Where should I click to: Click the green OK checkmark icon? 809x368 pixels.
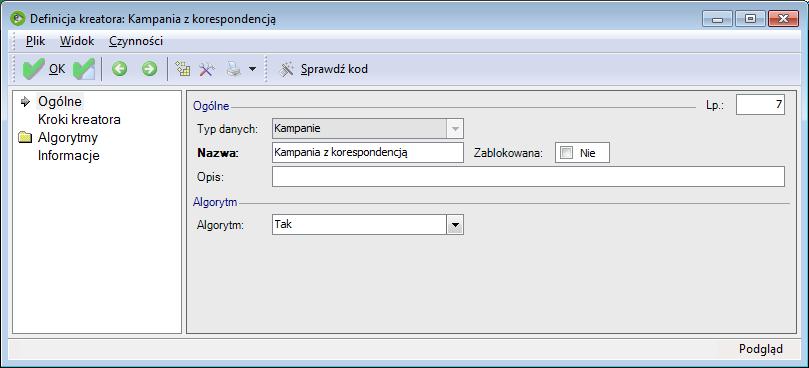34,69
